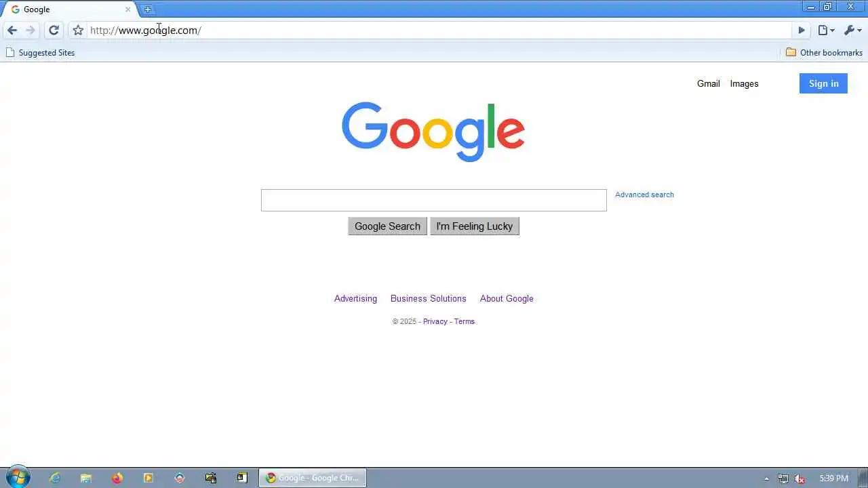
Task: Click I'm Feeling Lucky button
Action: coord(475,226)
